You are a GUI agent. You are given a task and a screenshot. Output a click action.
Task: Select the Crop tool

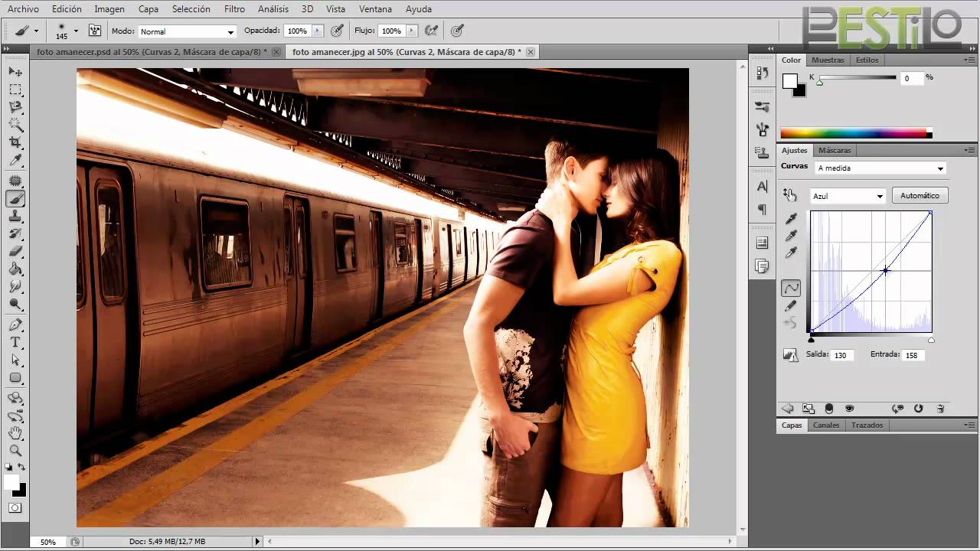pos(15,142)
